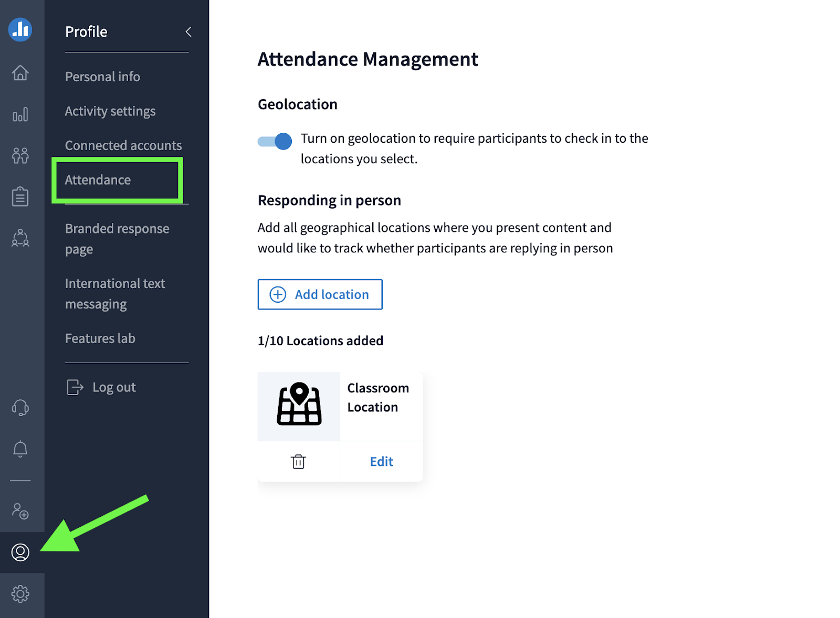The width and height of the screenshot is (840, 618).
Task: Click the Poll Everywhere logo
Action: (20, 30)
